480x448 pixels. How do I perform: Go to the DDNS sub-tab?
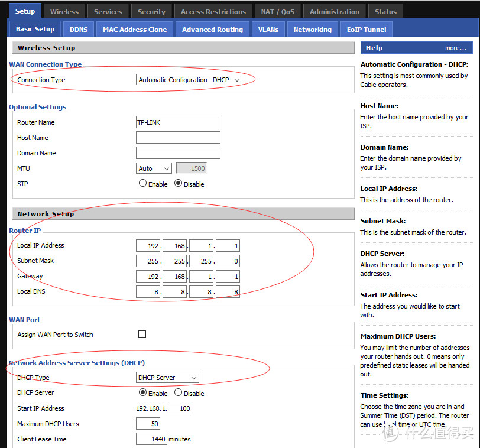pyautogui.click(x=79, y=29)
